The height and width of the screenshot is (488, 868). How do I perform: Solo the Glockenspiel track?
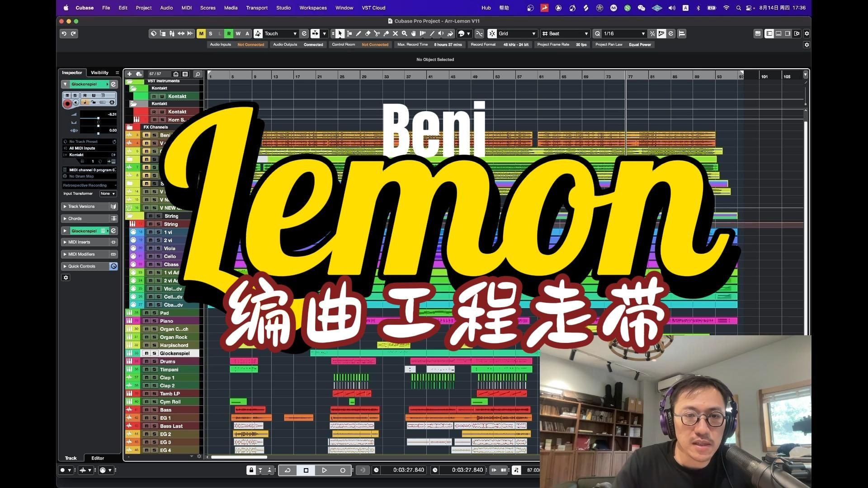(154, 353)
